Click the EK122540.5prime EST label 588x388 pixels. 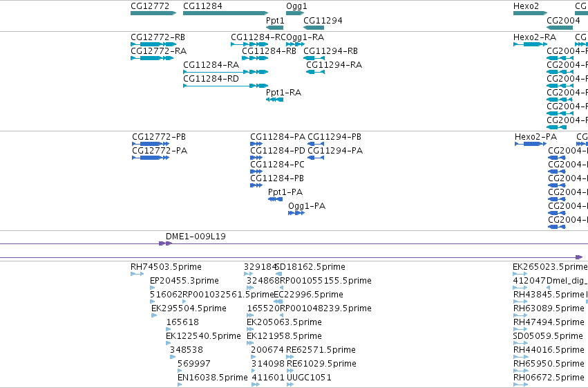pos(203,336)
